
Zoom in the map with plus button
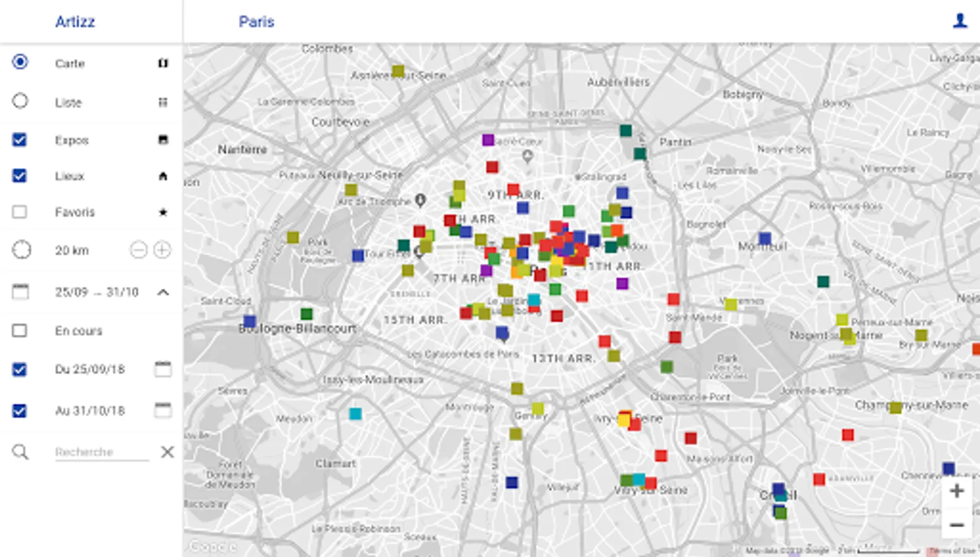956,491
